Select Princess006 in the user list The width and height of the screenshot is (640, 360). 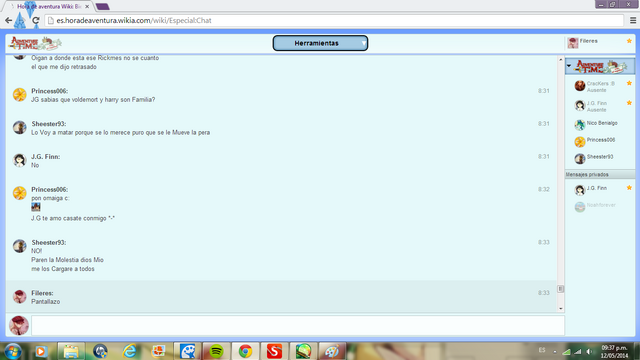[x=600, y=141]
